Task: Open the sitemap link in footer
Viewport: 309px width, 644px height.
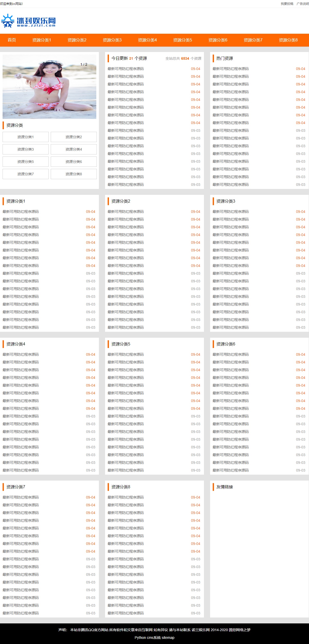Action: click(x=168, y=638)
